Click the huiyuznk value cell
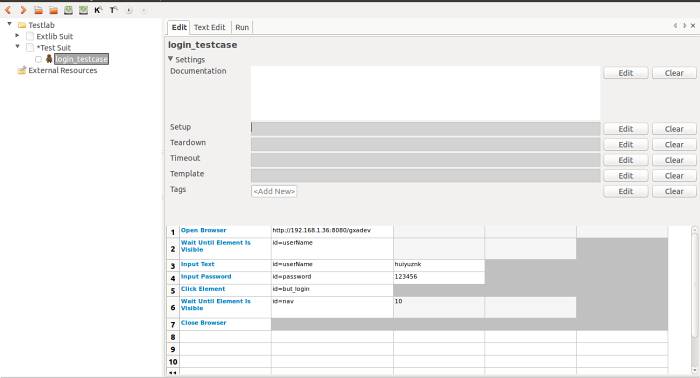The height and width of the screenshot is (378, 700). 438,265
